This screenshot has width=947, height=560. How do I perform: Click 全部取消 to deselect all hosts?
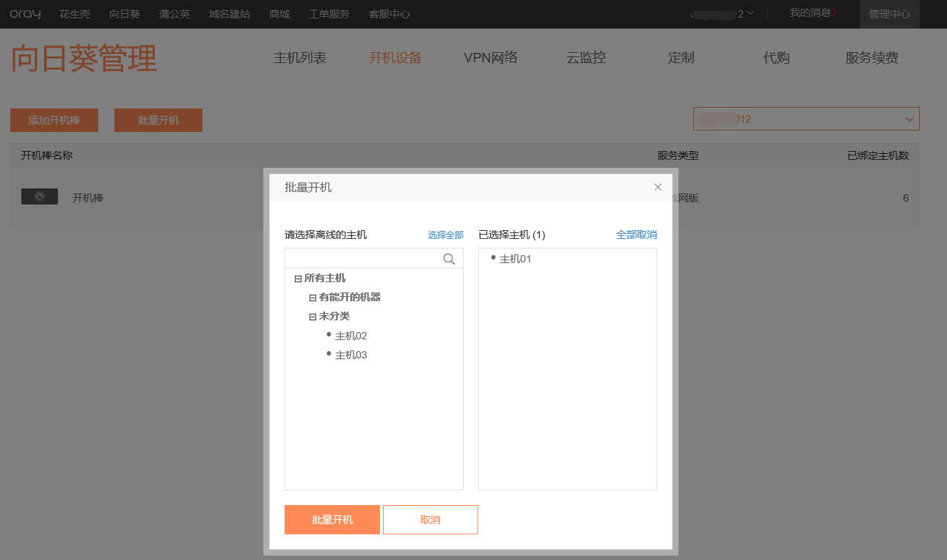[636, 235]
